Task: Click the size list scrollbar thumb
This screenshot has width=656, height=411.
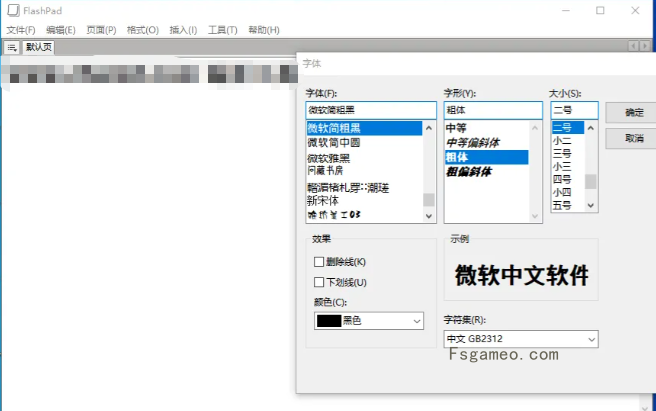Action: tap(591, 182)
